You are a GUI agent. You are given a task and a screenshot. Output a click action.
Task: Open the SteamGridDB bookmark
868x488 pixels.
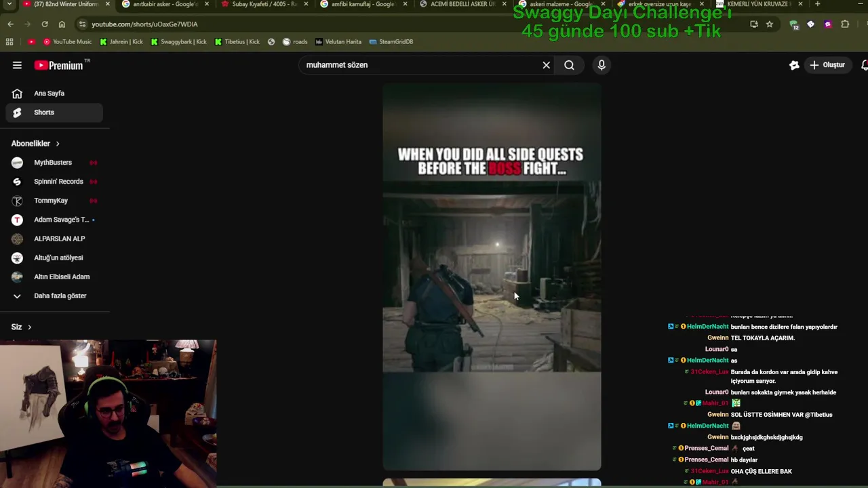(391, 42)
